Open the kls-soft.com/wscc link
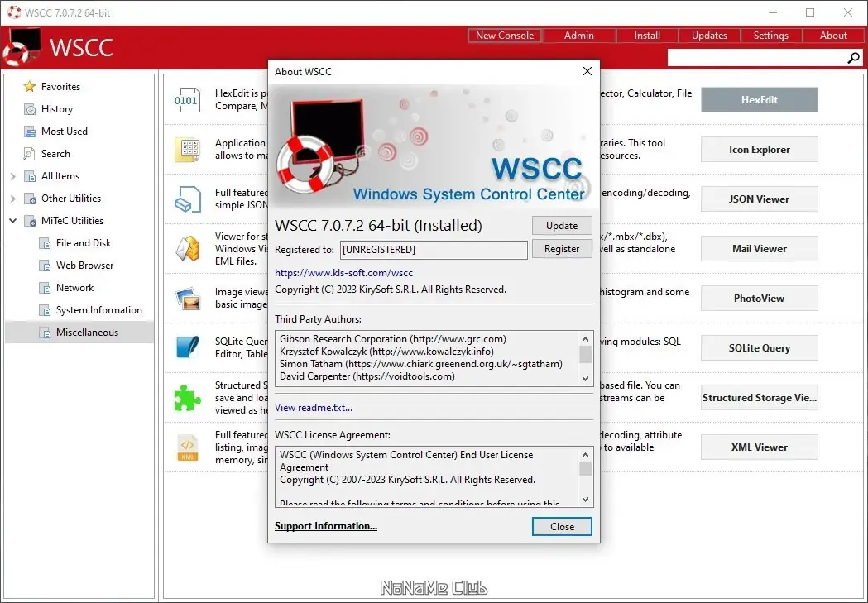The height and width of the screenshot is (603, 868). pyautogui.click(x=343, y=273)
